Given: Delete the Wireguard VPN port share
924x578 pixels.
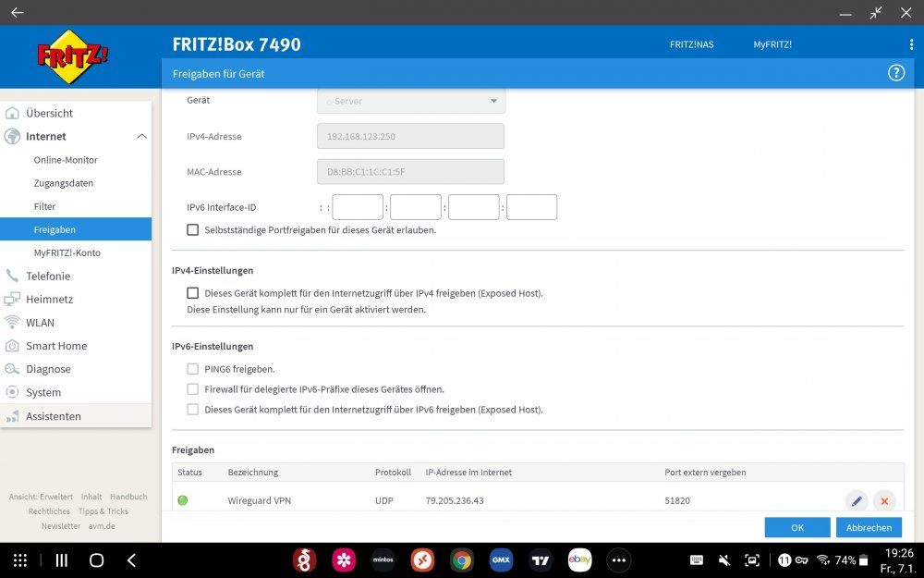Looking at the screenshot, I should point(884,500).
